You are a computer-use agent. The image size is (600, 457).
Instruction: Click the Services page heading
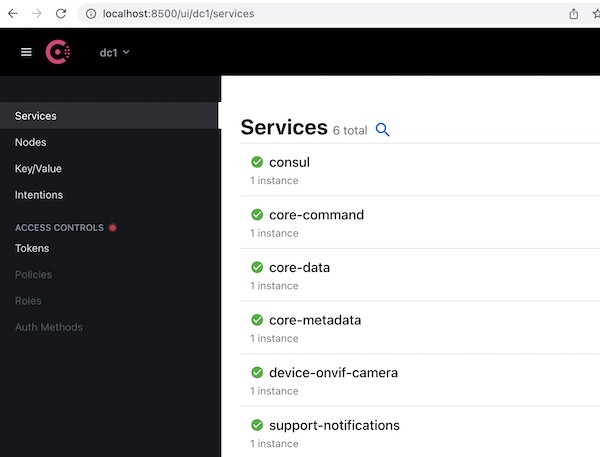point(284,127)
